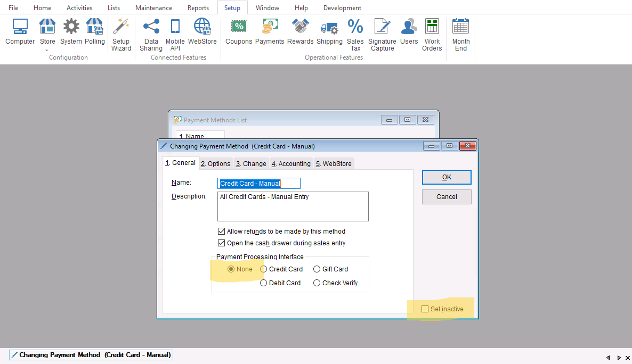
Task: Click the Changing Payment Method taskbar window tab
Action: [x=91, y=355]
